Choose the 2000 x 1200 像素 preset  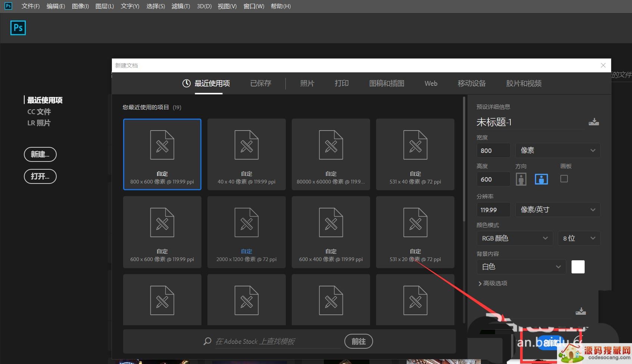[x=246, y=232]
